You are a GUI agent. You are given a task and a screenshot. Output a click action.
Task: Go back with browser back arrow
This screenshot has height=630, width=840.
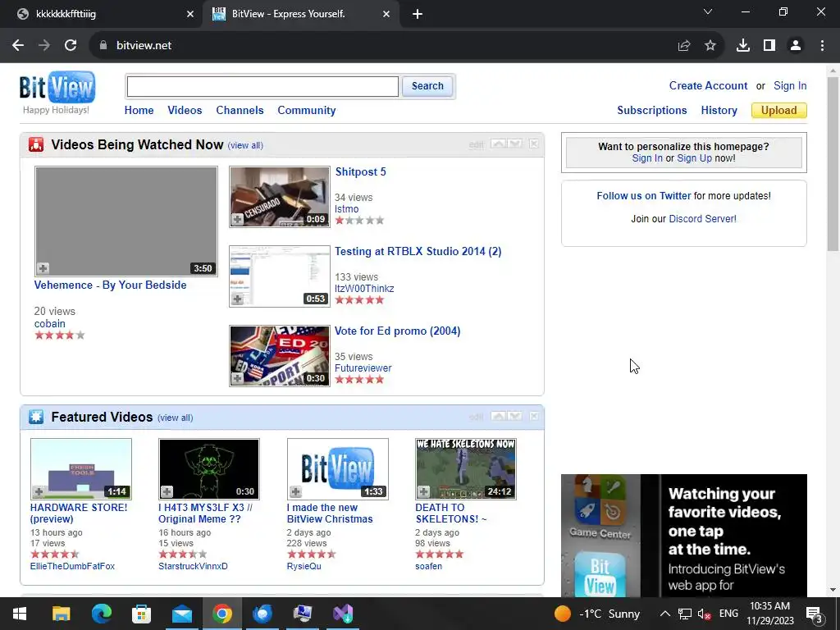(x=18, y=46)
